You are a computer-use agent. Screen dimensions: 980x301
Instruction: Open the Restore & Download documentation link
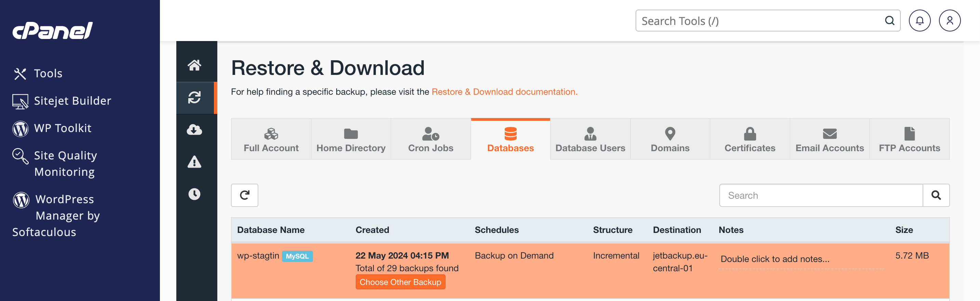point(504,92)
